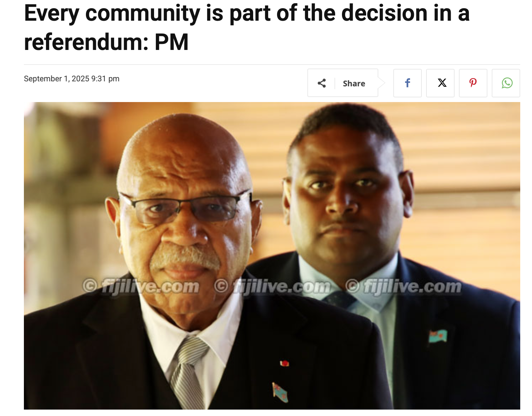The image size is (532, 416).
Task: Click the rightmost fijilive.com watermark
Action: [403, 286]
